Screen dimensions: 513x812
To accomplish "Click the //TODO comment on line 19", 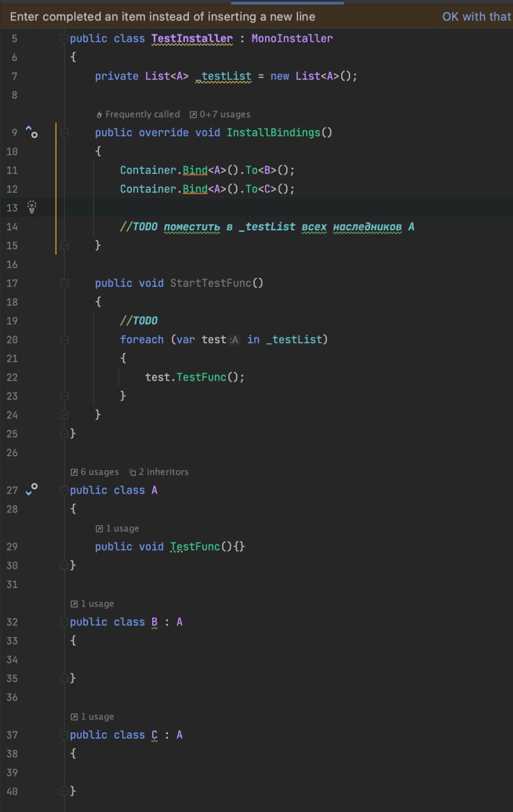I will coord(139,320).
